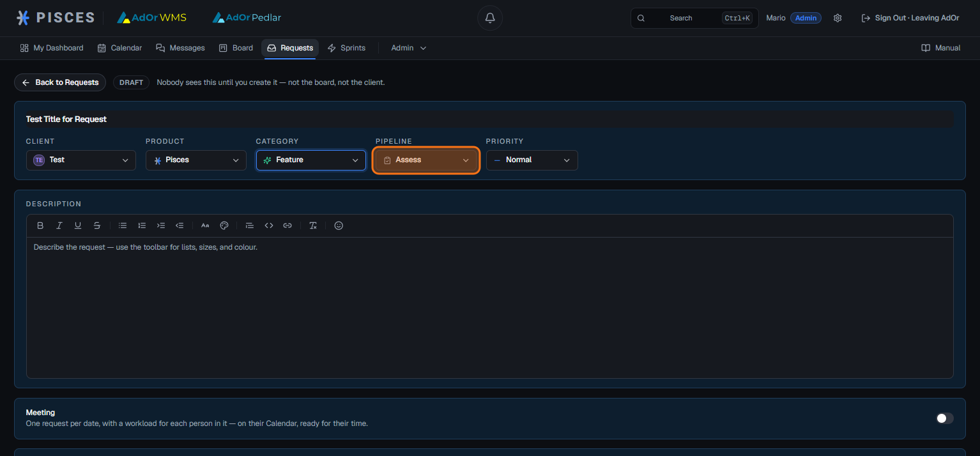Click Back to Requests button
Viewport: 980px width, 456px height.
tap(60, 82)
